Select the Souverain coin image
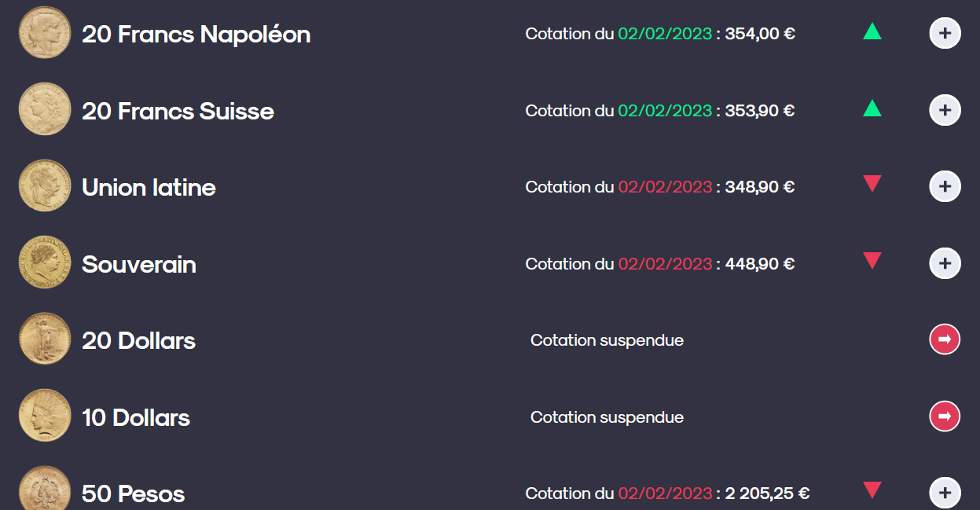 pyautogui.click(x=45, y=263)
